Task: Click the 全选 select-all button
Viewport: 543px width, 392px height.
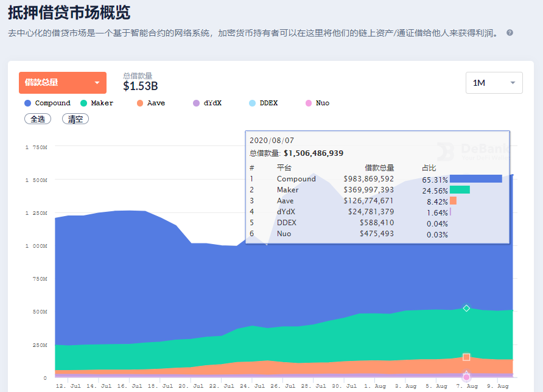Action: coord(38,119)
